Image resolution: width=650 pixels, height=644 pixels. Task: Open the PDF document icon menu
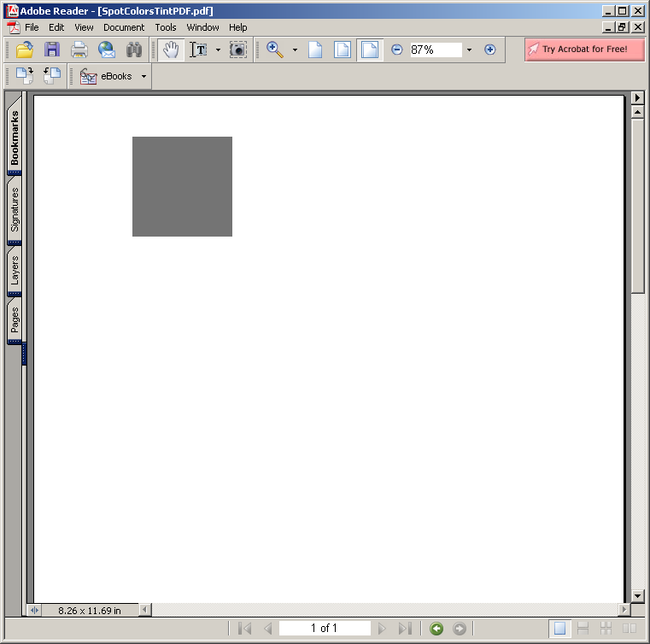[14, 28]
